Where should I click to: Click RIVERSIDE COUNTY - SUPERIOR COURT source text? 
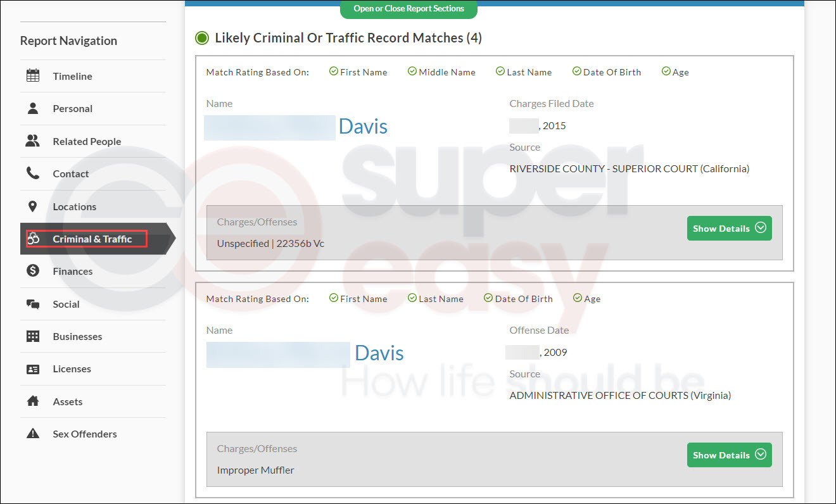click(630, 168)
